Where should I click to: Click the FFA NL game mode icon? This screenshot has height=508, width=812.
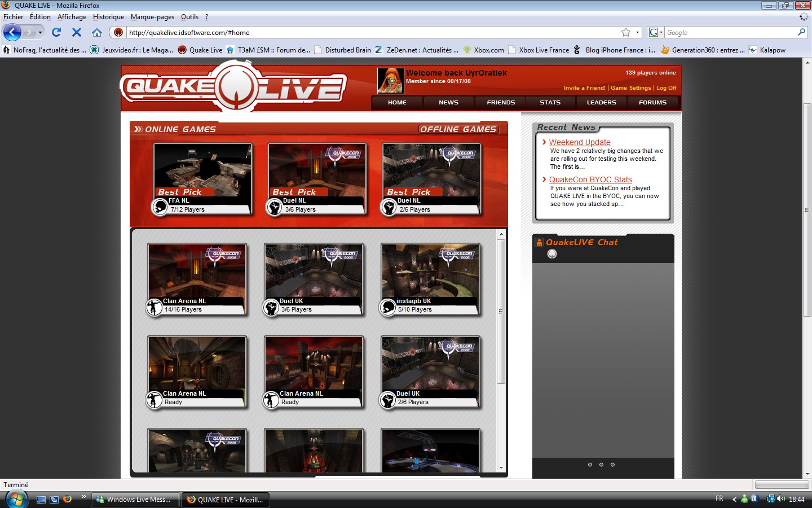pyautogui.click(x=160, y=207)
